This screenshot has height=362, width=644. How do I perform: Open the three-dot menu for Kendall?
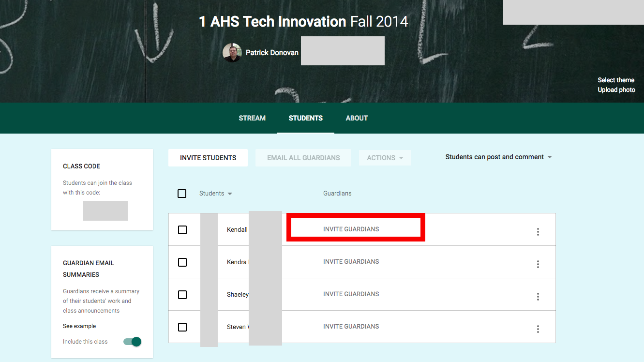(538, 232)
